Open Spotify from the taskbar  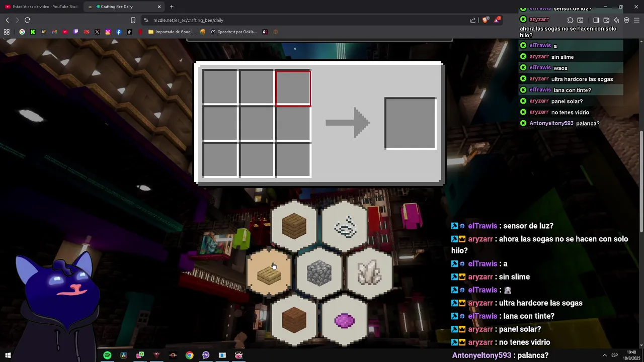[x=107, y=355]
